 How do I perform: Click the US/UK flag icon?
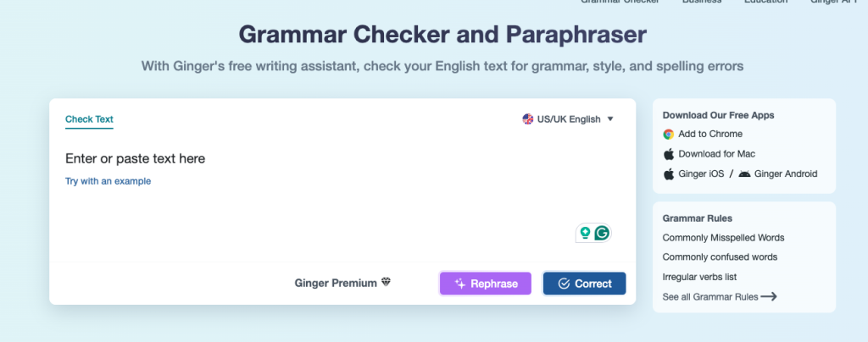click(x=528, y=119)
